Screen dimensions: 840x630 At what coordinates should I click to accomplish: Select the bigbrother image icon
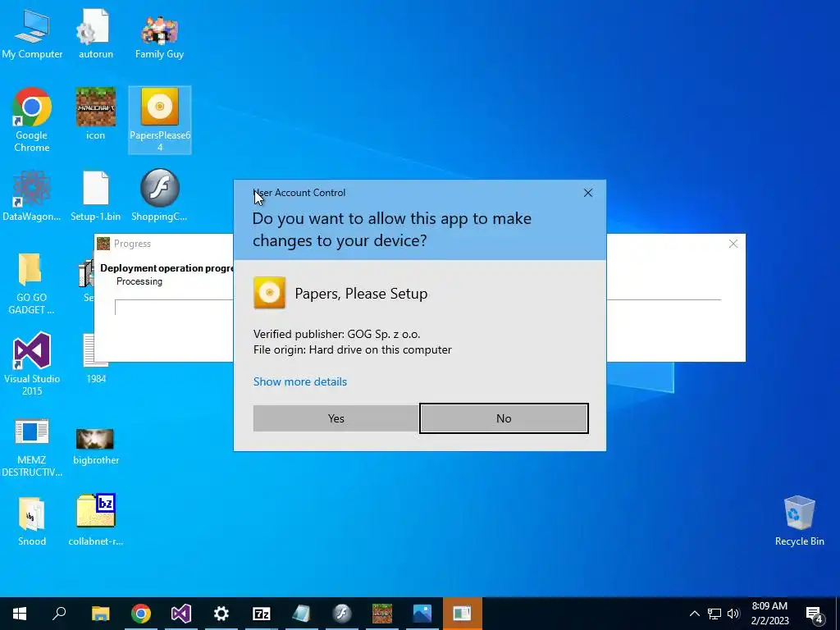point(96,445)
